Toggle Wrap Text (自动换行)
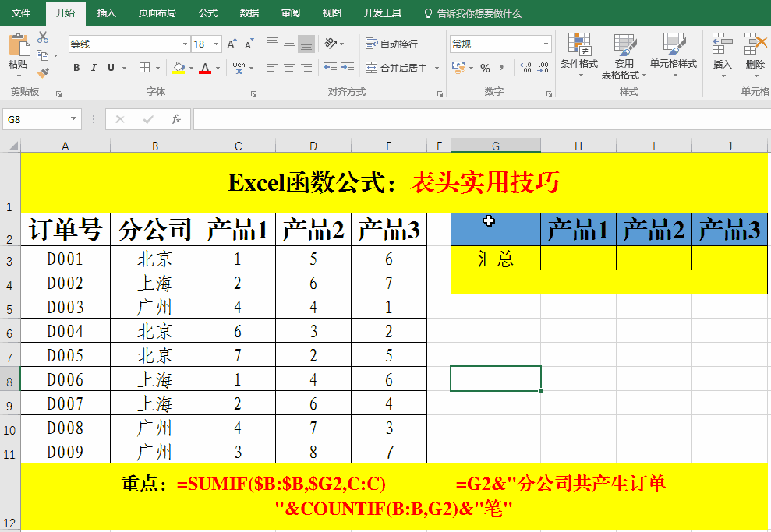This screenshot has height=532, width=771. pyautogui.click(x=391, y=44)
